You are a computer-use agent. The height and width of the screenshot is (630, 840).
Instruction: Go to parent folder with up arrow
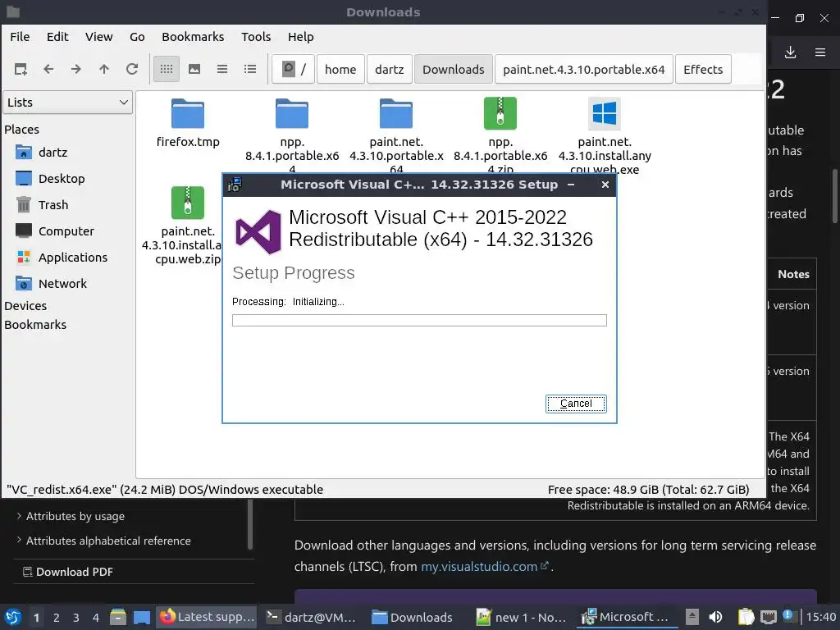pyautogui.click(x=104, y=69)
